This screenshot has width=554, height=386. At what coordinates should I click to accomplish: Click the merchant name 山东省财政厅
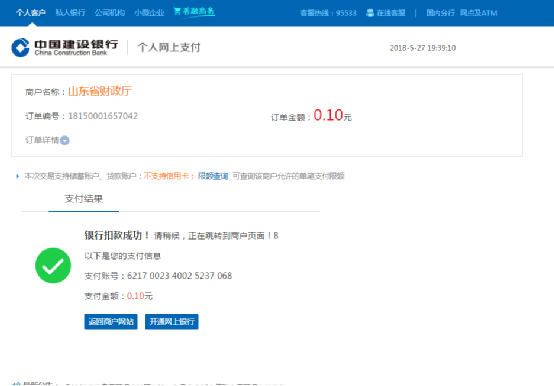pos(100,91)
